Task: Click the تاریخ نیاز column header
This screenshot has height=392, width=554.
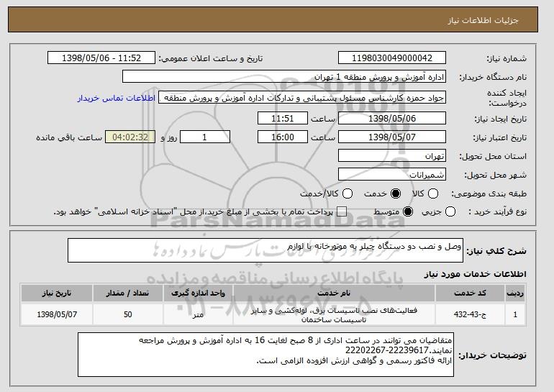Action: click(x=57, y=293)
